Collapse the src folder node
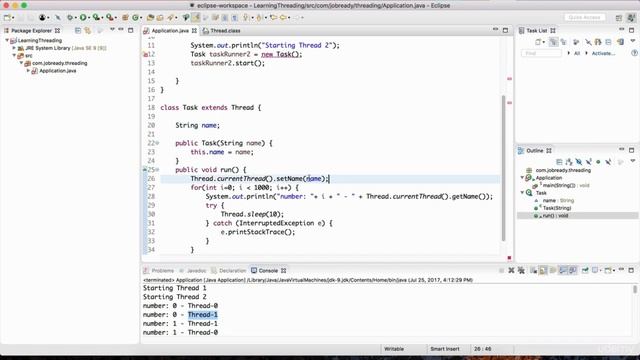The height and width of the screenshot is (360, 640). (x=14, y=56)
